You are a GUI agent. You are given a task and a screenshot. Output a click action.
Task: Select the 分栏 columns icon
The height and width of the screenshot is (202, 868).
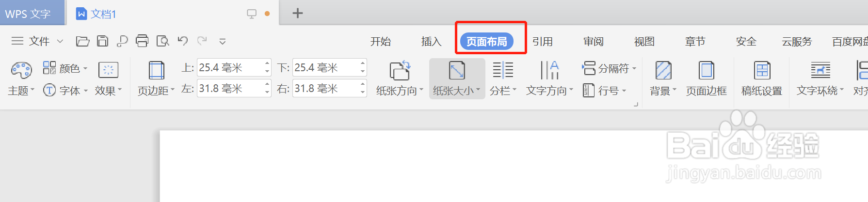point(503,70)
